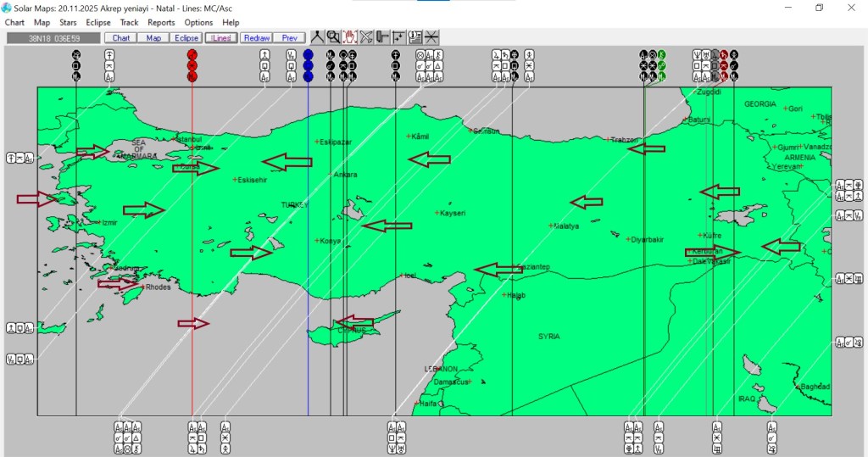This screenshot has height=457, width=868.
Task: Select the red hand pan tool
Action: click(x=349, y=37)
